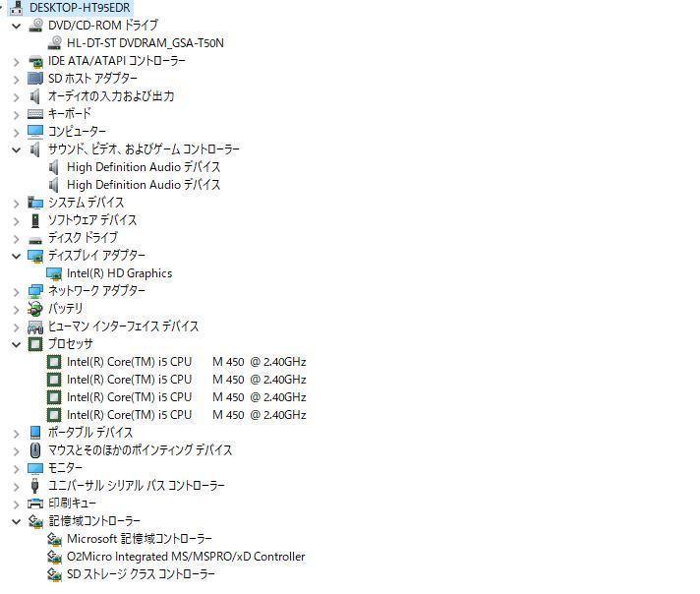The image size is (700, 594).
Task: Select the ヒューマン インターフェイス デバイス label
Action: [x=123, y=327]
